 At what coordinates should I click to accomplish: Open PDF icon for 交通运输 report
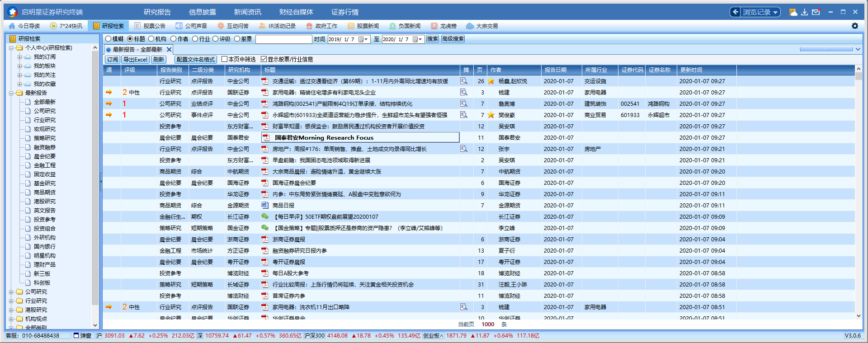click(x=265, y=81)
